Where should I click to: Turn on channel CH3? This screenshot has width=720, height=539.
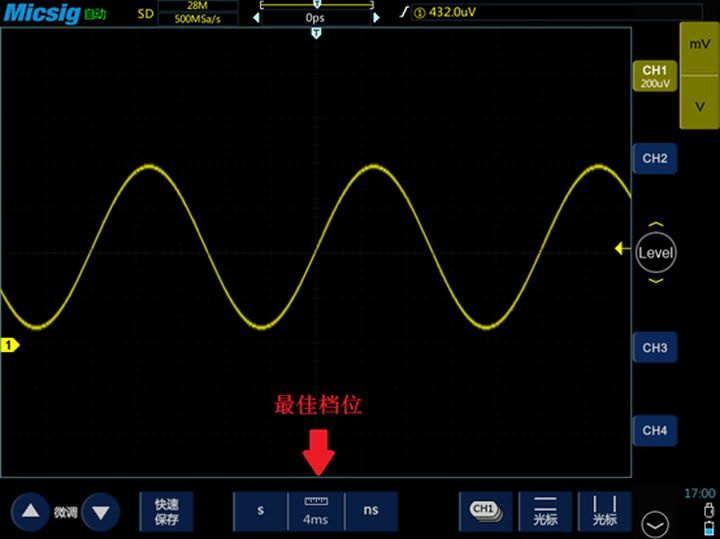click(655, 348)
